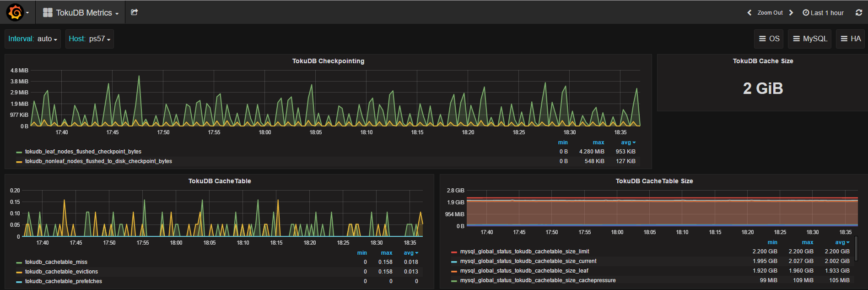This screenshot has height=290, width=868.
Task: Refresh the dashboard with the refresh icon
Action: [x=859, y=13]
